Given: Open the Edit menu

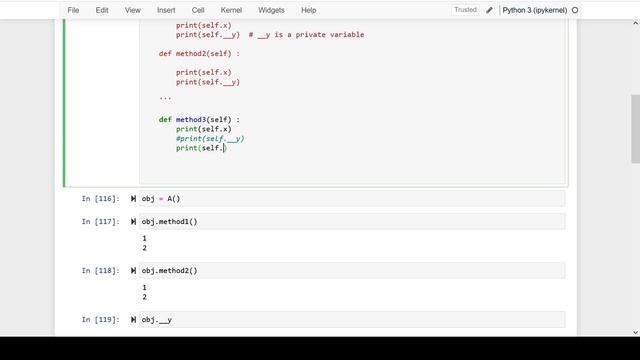Looking at the screenshot, I should click(102, 10).
